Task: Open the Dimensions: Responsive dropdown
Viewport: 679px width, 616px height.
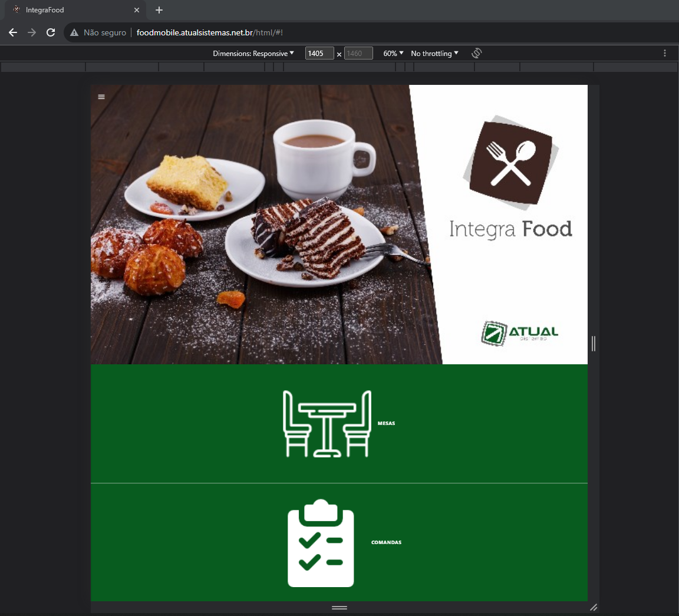Action: (253, 53)
